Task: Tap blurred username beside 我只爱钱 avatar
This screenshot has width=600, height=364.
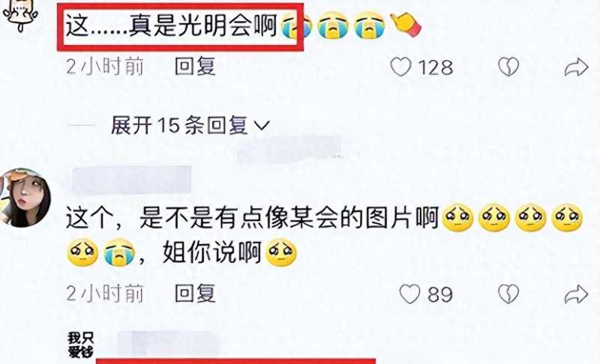Action: (x=168, y=342)
